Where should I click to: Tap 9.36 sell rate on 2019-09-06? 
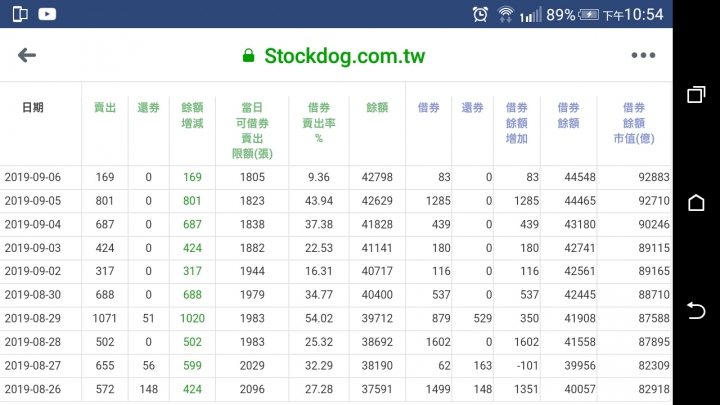pos(319,177)
